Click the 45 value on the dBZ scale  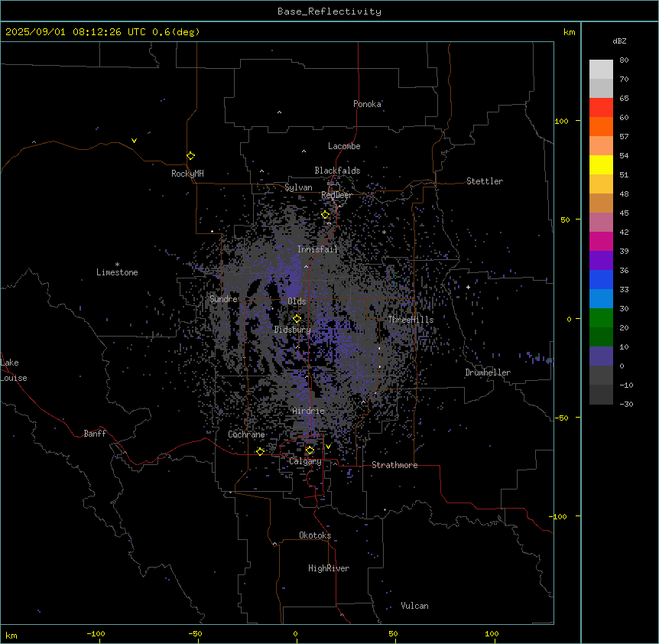point(624,213)
